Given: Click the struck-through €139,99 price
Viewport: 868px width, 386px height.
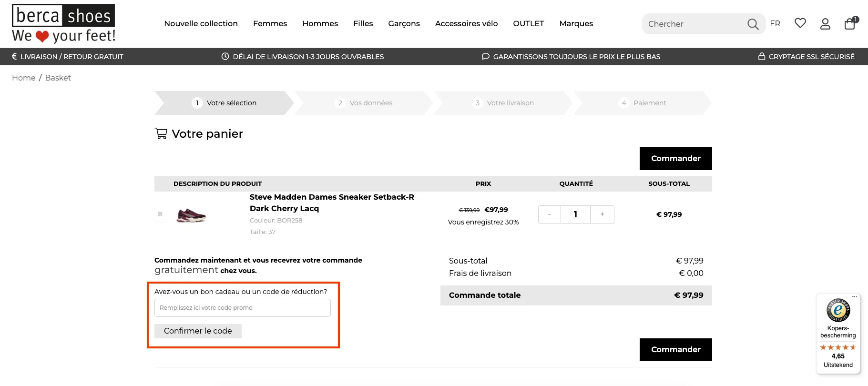Looking at the screenshot, I should (x=469, y=210).
